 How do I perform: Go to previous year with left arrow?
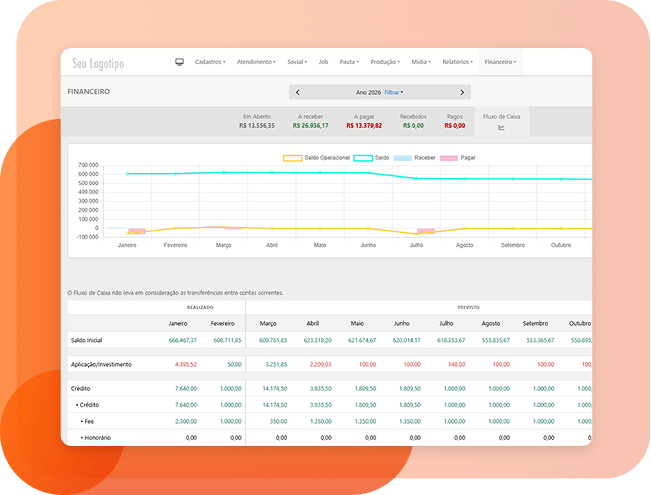[297, 92]
